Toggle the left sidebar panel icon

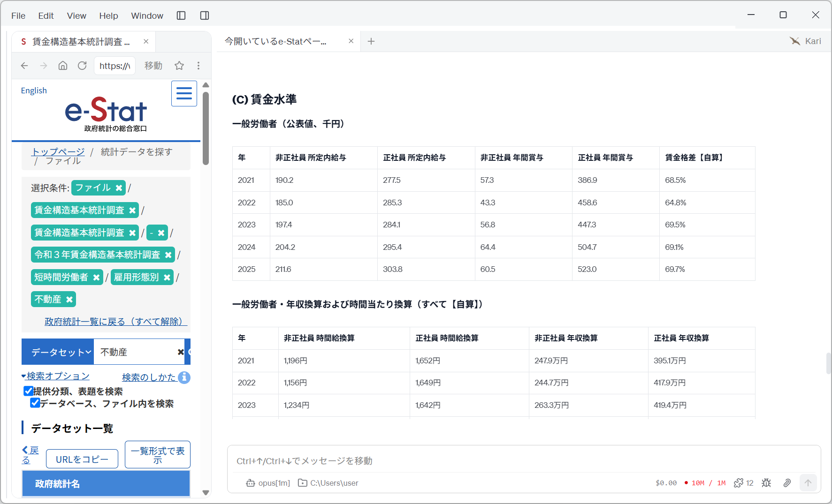tap(181, 15)
